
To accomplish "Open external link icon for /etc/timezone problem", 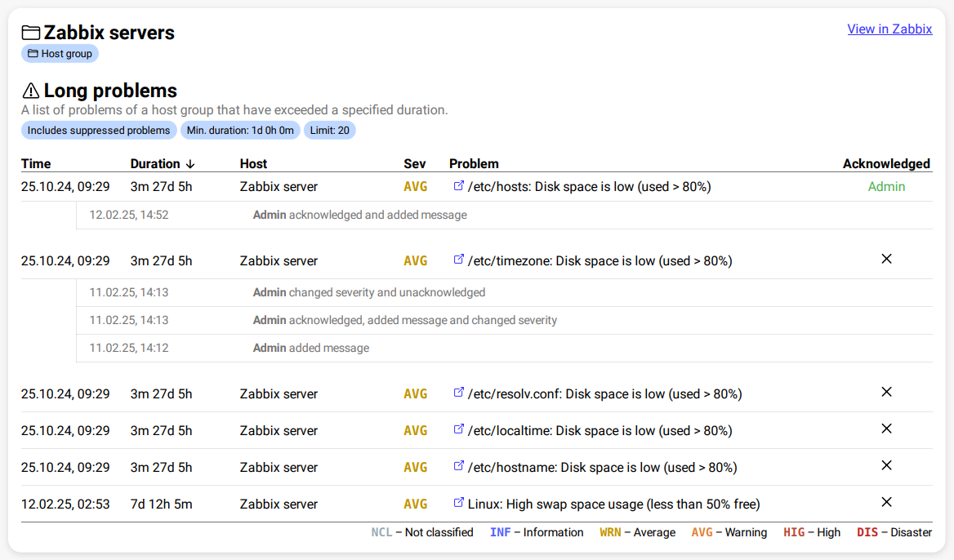I will tap(458, 260).
